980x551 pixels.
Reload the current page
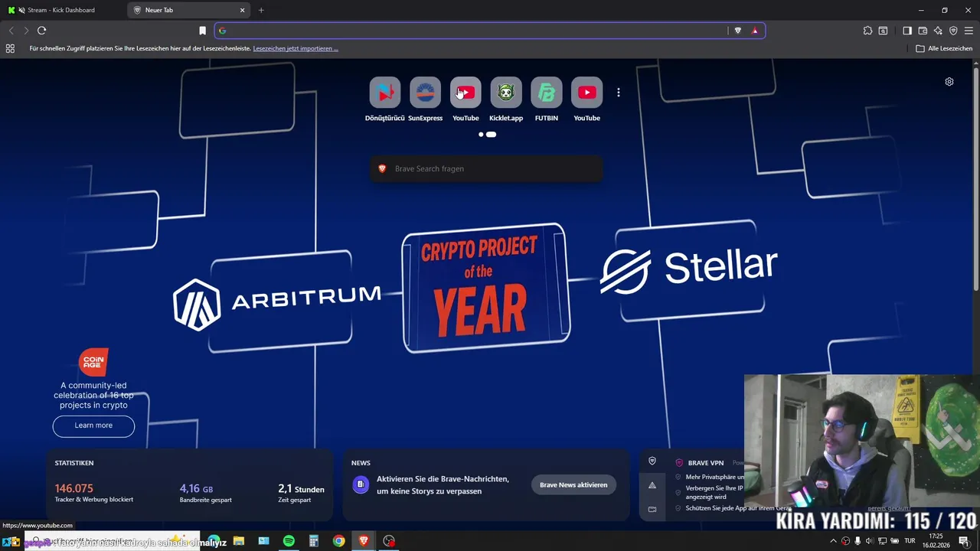(x=41, y=31)
